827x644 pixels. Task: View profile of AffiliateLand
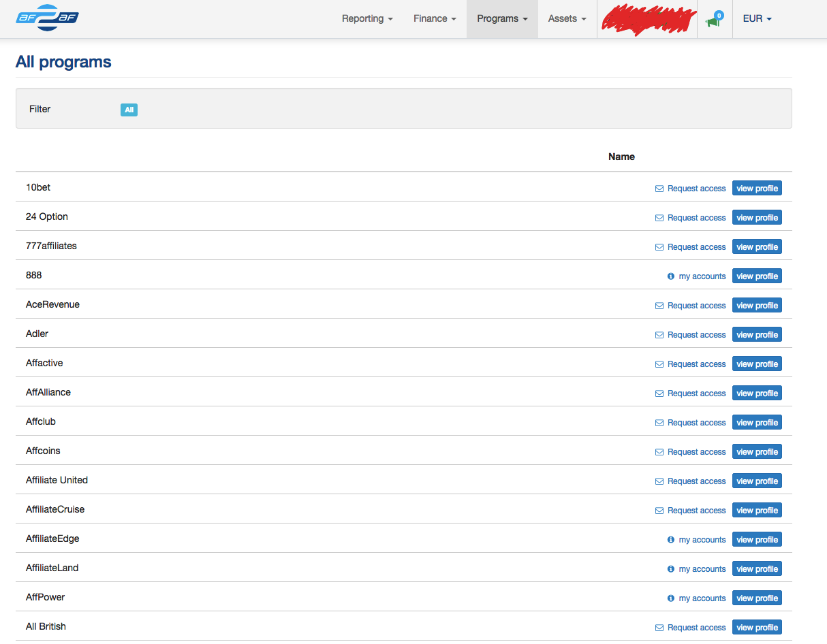coord(757,569)
